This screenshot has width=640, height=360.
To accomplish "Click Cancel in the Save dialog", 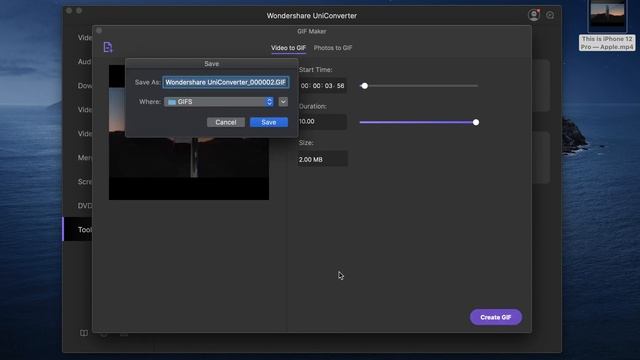I will [226, 122].
